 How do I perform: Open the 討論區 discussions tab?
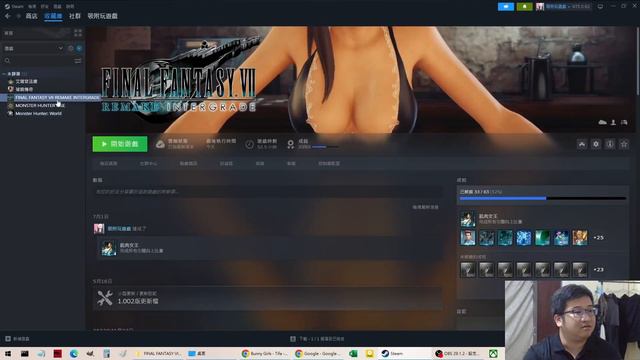226,163
